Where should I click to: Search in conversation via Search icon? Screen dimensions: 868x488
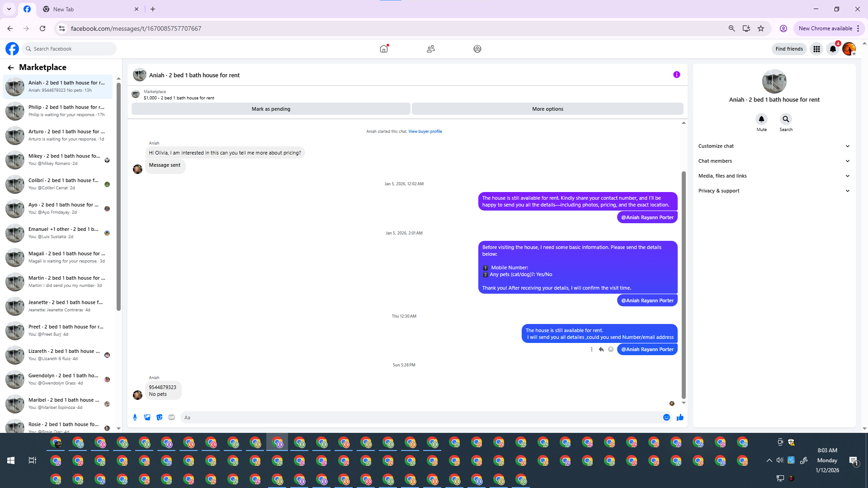pos(786,119)
